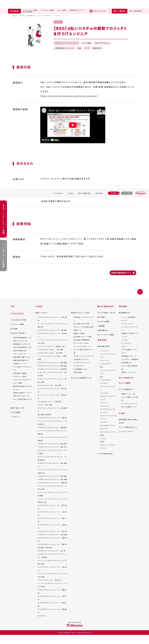Click AWS/GCP/Azure tag
This screenshot has width=149, height=644.
(x=102, y=43)
